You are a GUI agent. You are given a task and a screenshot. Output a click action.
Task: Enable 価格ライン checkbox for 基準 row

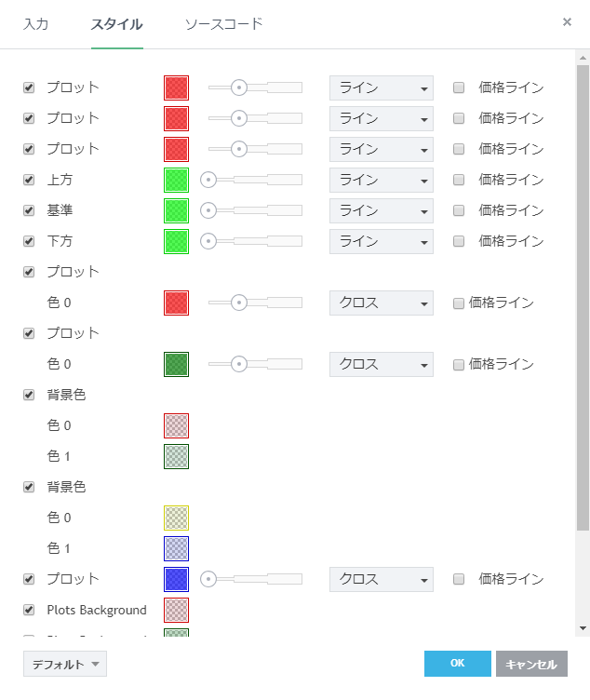(x=459, y=210)
